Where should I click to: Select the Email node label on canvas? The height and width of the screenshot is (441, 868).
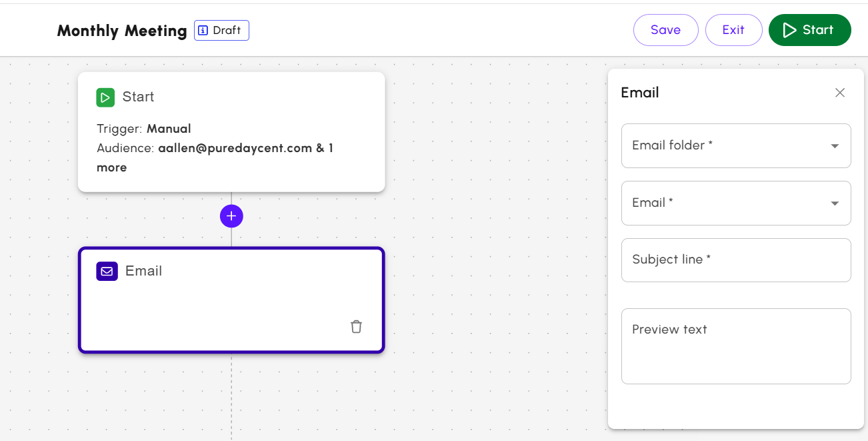[x=144, y=271]
